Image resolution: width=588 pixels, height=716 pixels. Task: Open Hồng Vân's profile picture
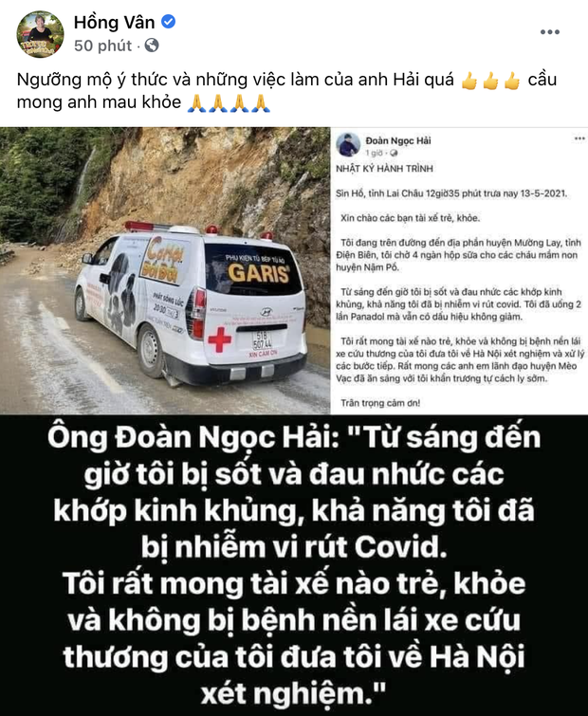pyautogui.click(x=41, y=34)
